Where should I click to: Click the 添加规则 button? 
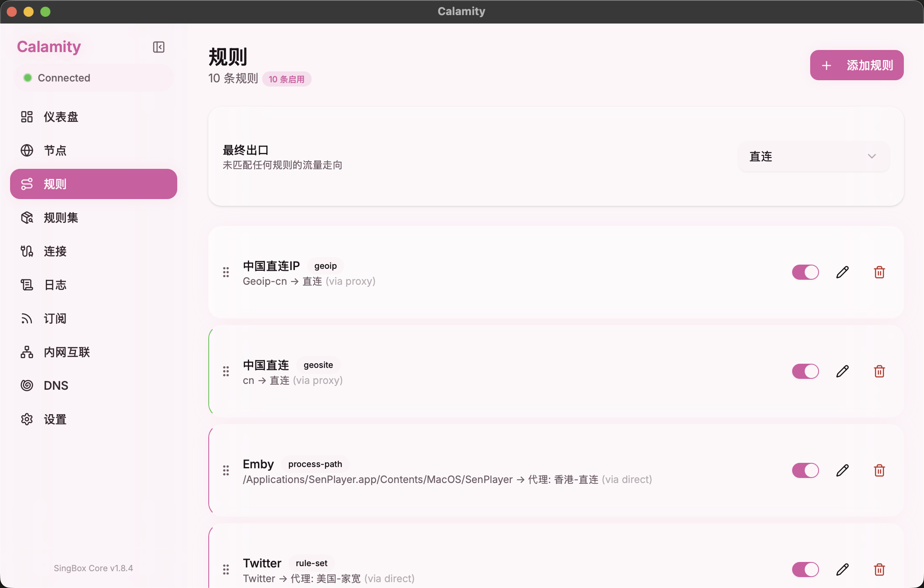(857, 65)
